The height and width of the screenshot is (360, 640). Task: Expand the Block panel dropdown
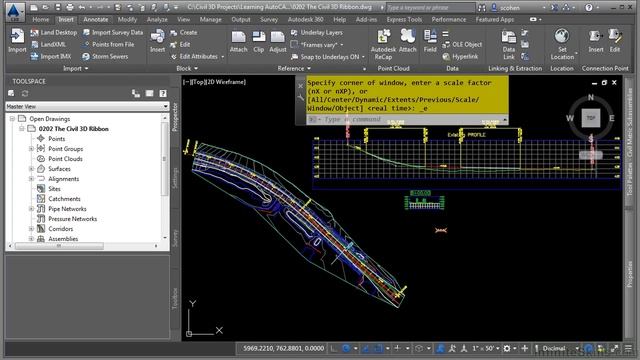coord(187,68)
